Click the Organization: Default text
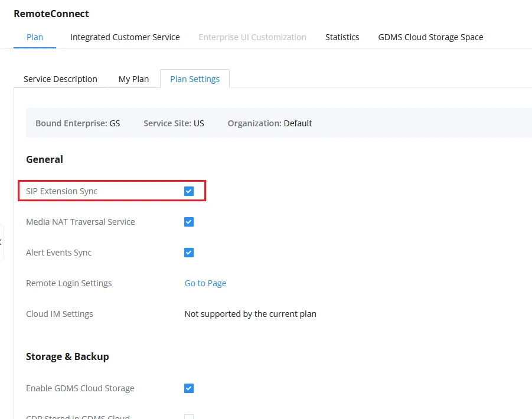 point(270,123)
